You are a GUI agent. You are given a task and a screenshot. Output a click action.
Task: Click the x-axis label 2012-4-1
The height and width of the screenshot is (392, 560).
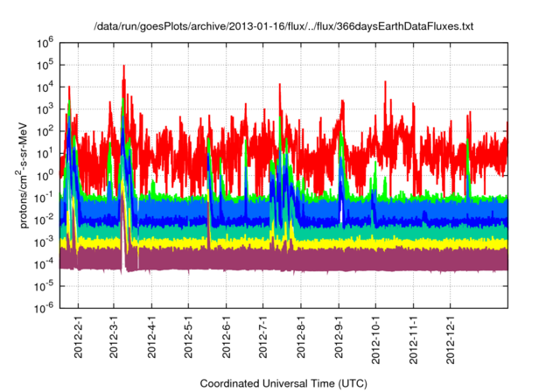(x=151, y=337)
